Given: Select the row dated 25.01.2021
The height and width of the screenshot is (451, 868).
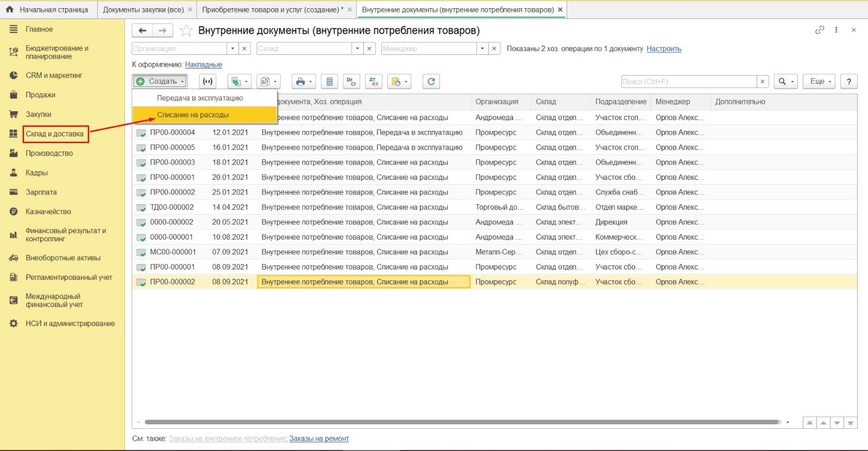Looking at the screenshot, I should 494,192.
